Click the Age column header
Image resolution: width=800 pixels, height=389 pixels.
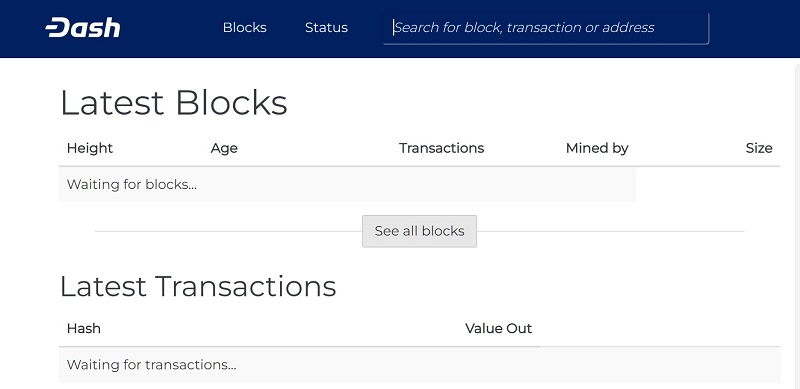coord(224,149)
